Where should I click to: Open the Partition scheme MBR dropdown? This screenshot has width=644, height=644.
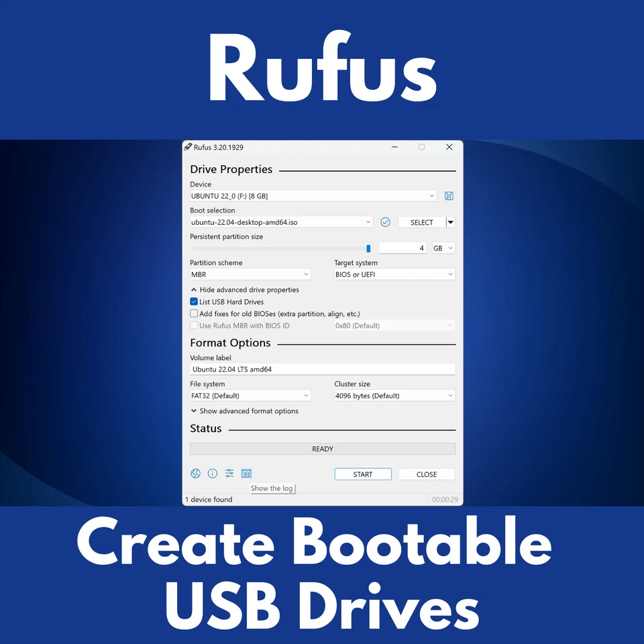tap(250, 274)
